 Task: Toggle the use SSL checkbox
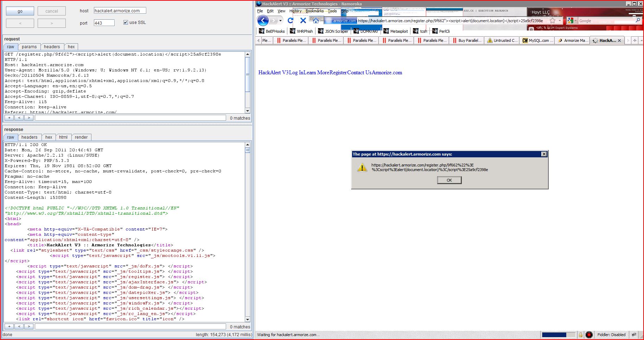click(x=126, y=22)
